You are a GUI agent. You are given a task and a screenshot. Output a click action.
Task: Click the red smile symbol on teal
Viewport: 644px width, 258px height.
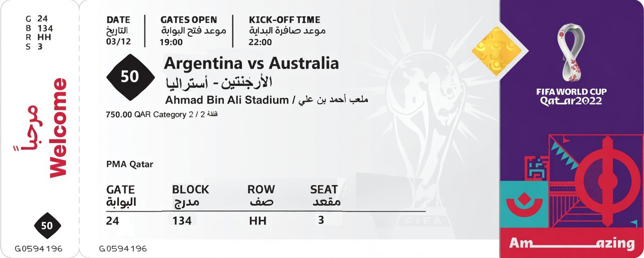(524, 205)
